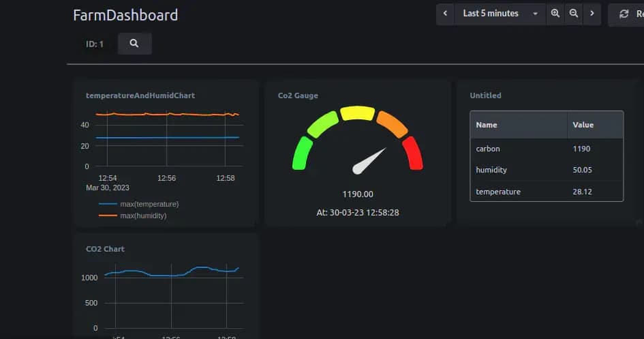The image size is (644, 339).
Task: Click the red gauge segment
Action: 413,153
